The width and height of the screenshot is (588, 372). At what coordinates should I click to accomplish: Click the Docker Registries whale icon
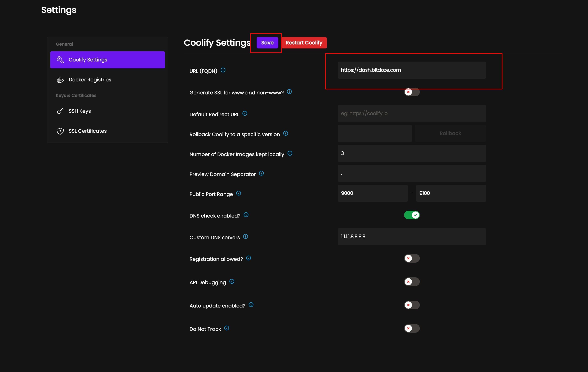(x=60, y=80)
